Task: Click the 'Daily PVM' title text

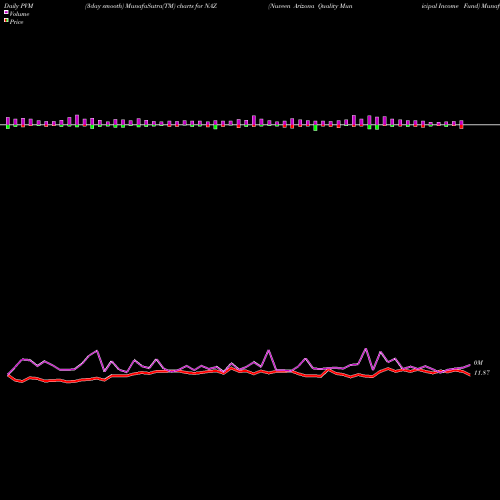Action: pos(19,6)
